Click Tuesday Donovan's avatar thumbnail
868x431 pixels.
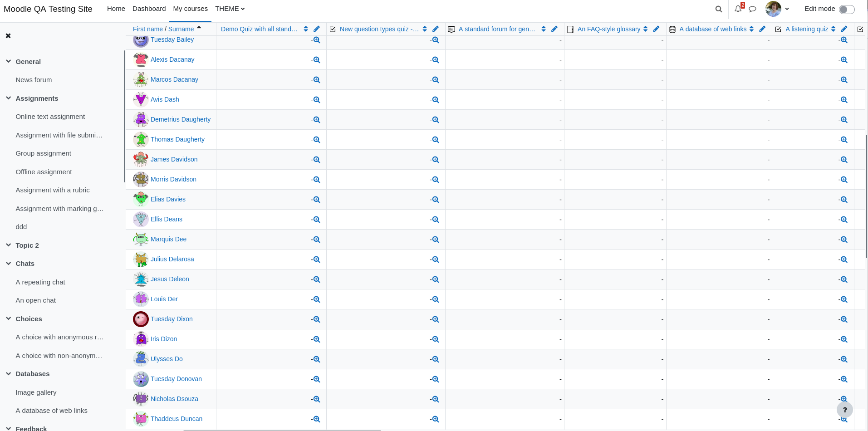pyautogui.click(x=141, y=379)
